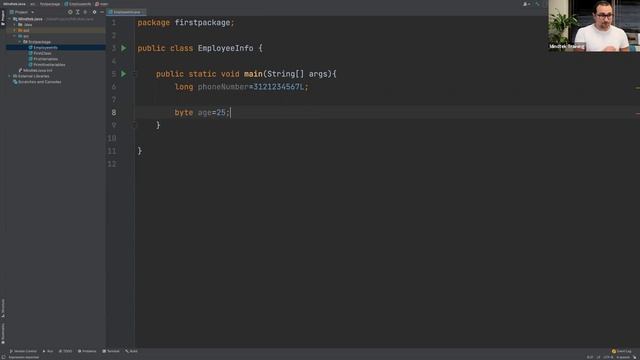This screenshot has height=360, width=640.
Task: Open the Terminal tool window
Action: pyautogui.click(x=111, y=351)
